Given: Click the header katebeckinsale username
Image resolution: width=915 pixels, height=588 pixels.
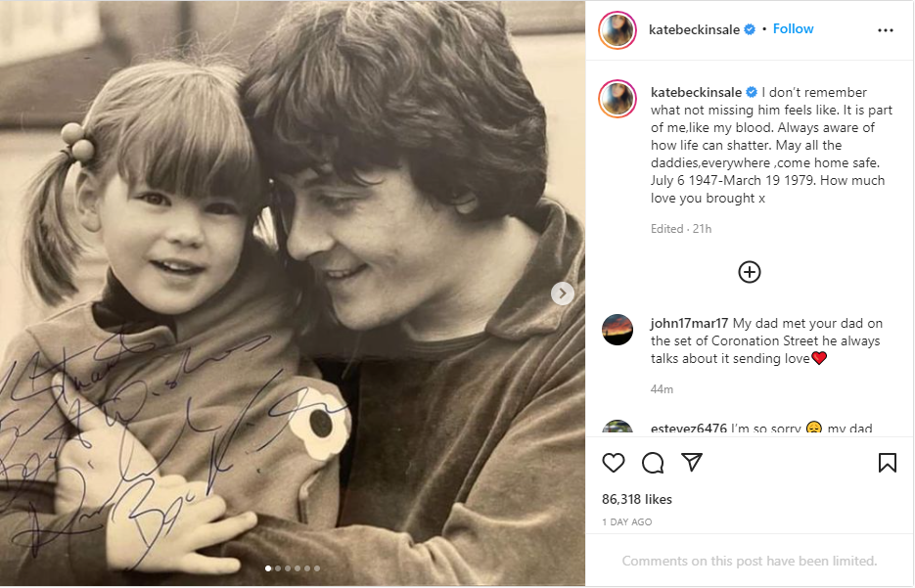Looking at the screenshot, I should [x=694, y=29].
